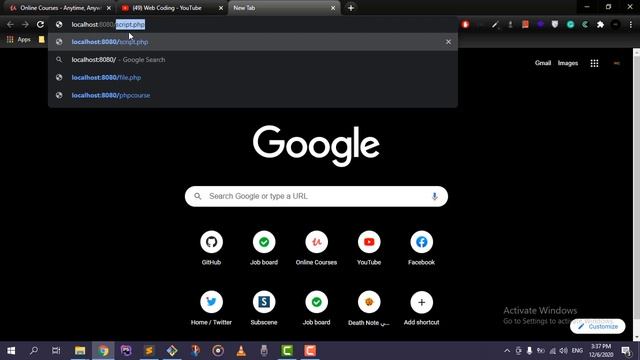The image size is (640, 360).
Task: Open the GitHub shortcut tile
Action: pos(211,247)
